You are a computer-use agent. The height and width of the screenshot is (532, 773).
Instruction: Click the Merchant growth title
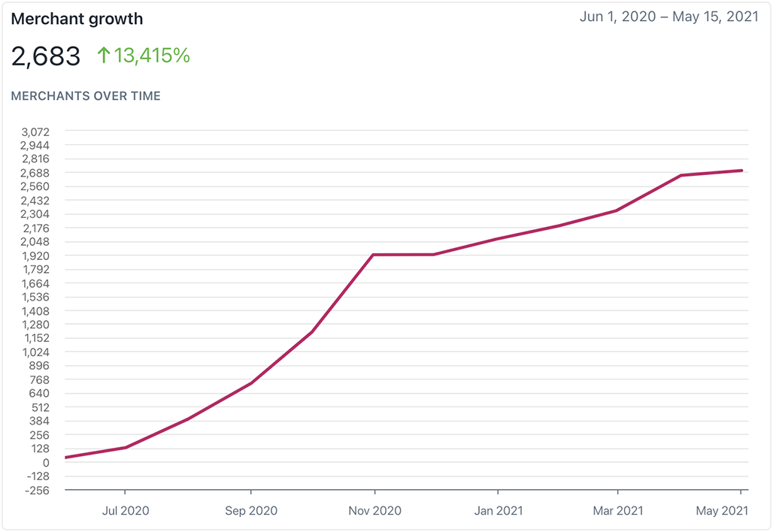point(77,19)
